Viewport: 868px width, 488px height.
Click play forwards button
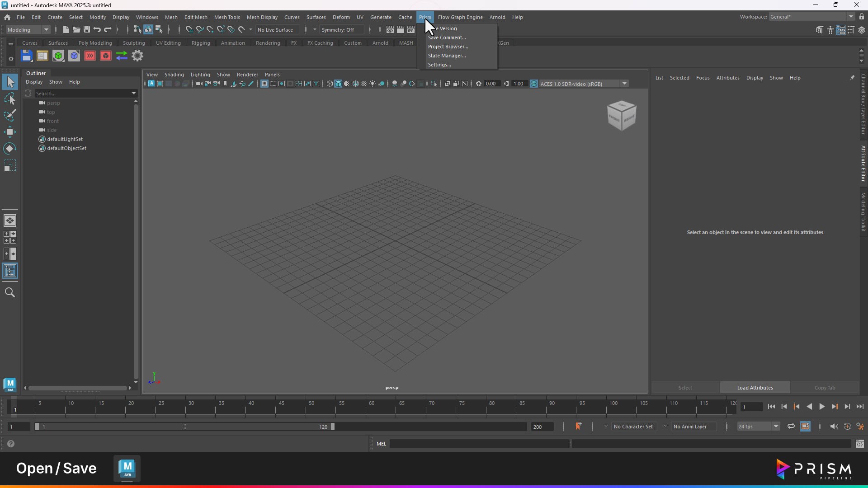tap(822, 407)
